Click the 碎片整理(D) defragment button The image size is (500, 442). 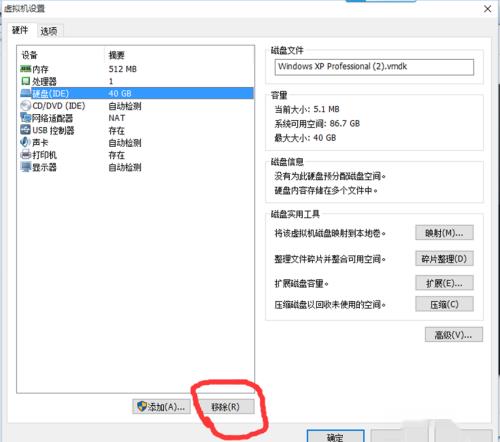[x=444, y=259]
